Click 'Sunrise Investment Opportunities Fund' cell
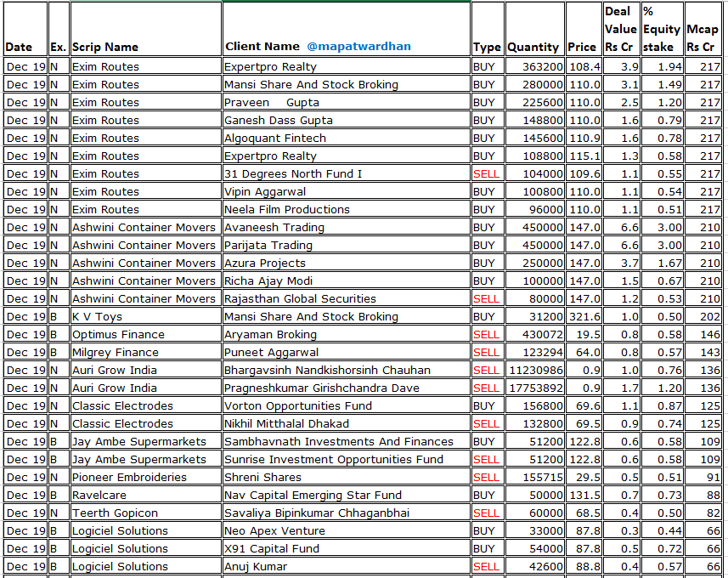 [347, 460]
